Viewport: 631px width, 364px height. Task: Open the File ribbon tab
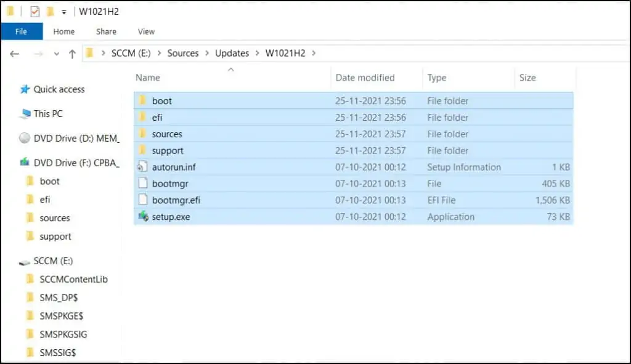tap(22, 31)
